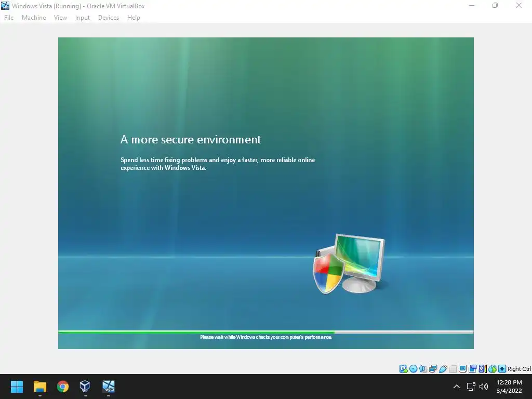
Task: Open VirtualBox Manager cube icon in taskbar
Action: click(85, 387)
